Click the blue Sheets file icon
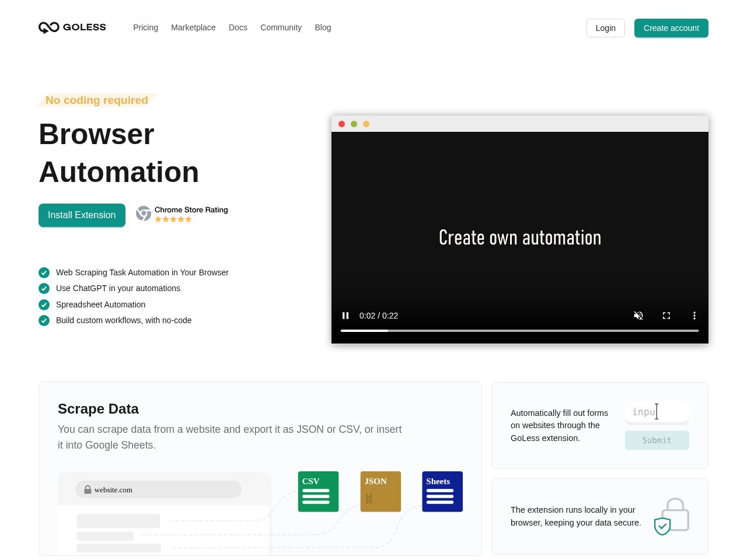Image resolution: width=747 pixels, height=560 pixels. pyautogui.click(x=442, y=492)
